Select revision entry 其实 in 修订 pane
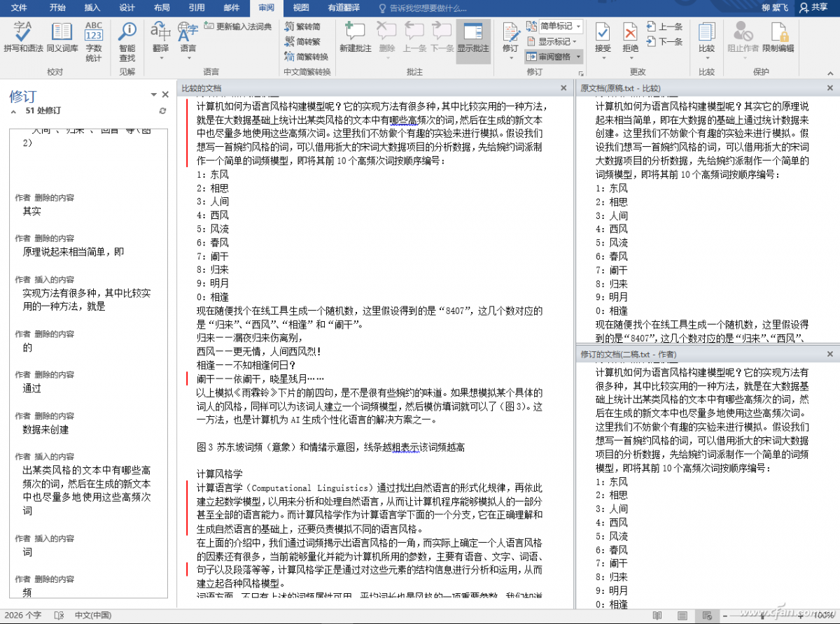 pos(32,211)
